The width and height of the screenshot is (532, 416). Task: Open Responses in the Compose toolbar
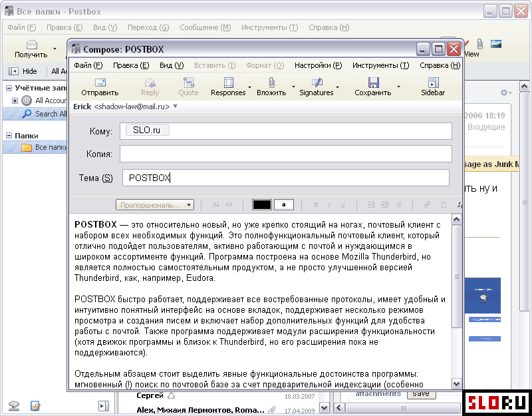(228, 87)
